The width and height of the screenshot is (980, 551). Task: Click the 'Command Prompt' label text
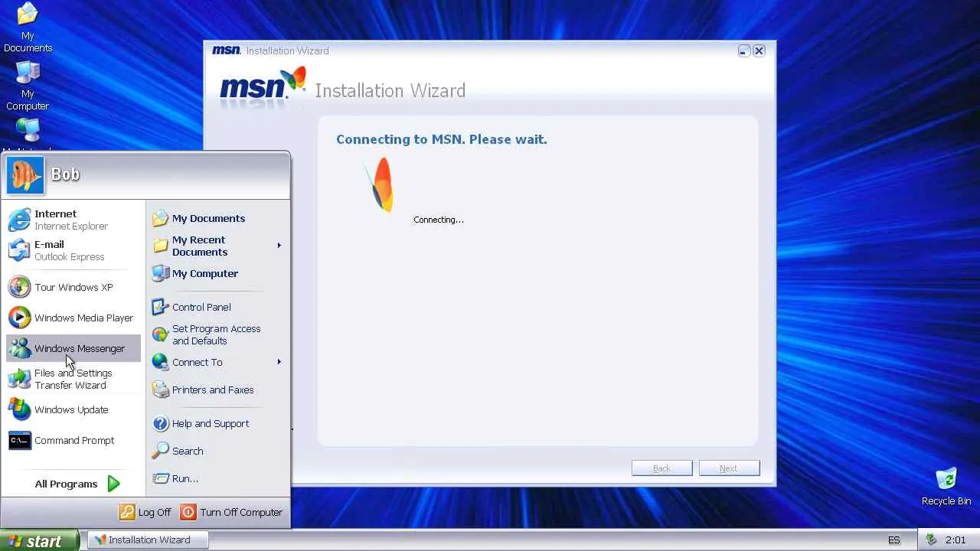click(x=74, y=440)
